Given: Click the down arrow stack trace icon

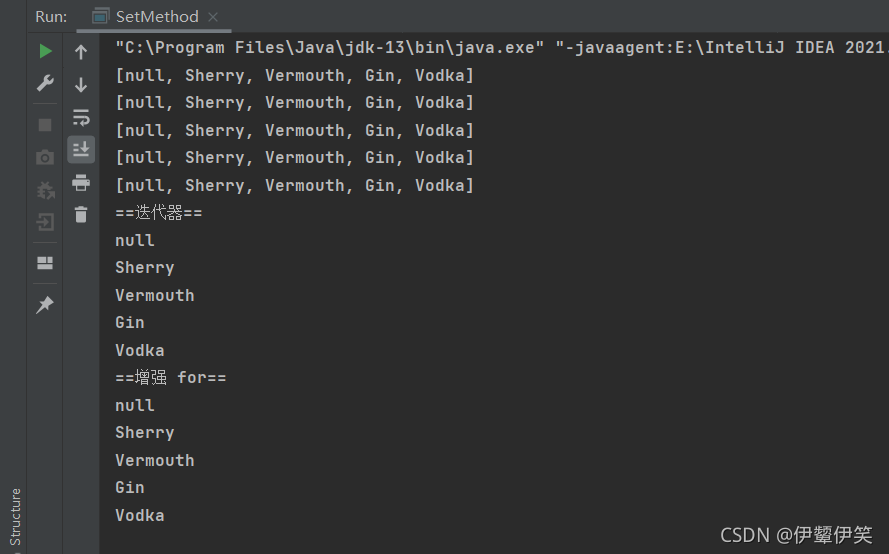Looking at the screenshot, I should point(81,84).
